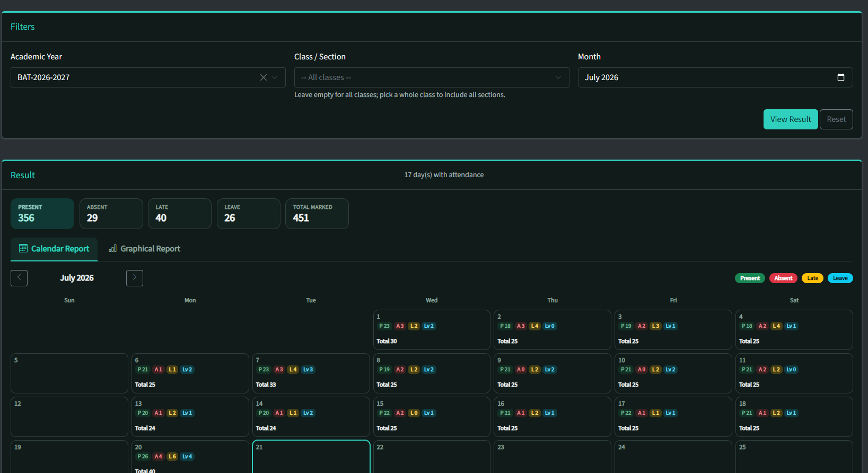The height and width of the screenshot is (473, 868).
Task: Open the July 9 calendar day cell
Action: coord(553,373)
